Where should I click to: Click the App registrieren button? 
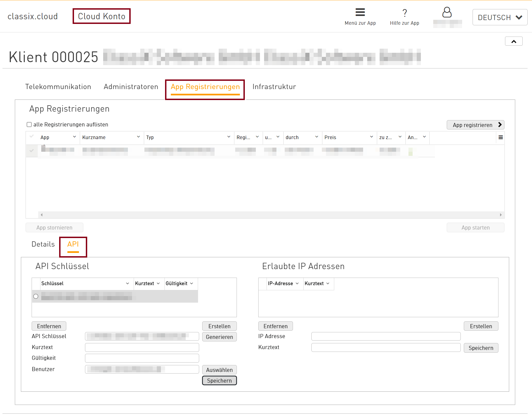(475, 125)
